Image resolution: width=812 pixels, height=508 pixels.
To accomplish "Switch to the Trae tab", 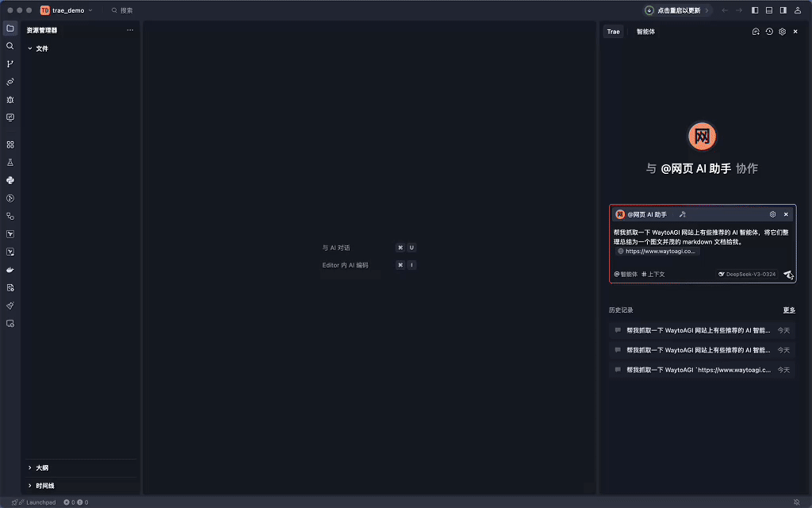I will coord(613,32).
